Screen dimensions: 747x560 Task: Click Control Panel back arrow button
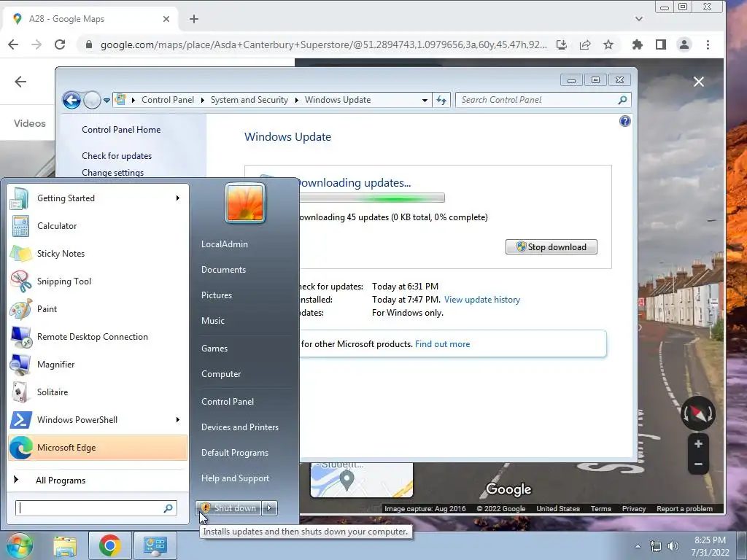point(72,100)
